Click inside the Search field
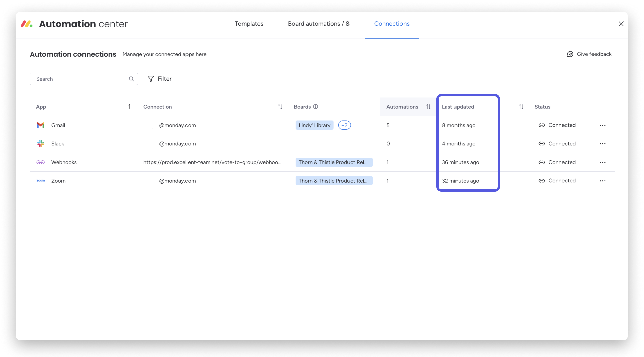644x357 pixels. [x=77, y=79]
